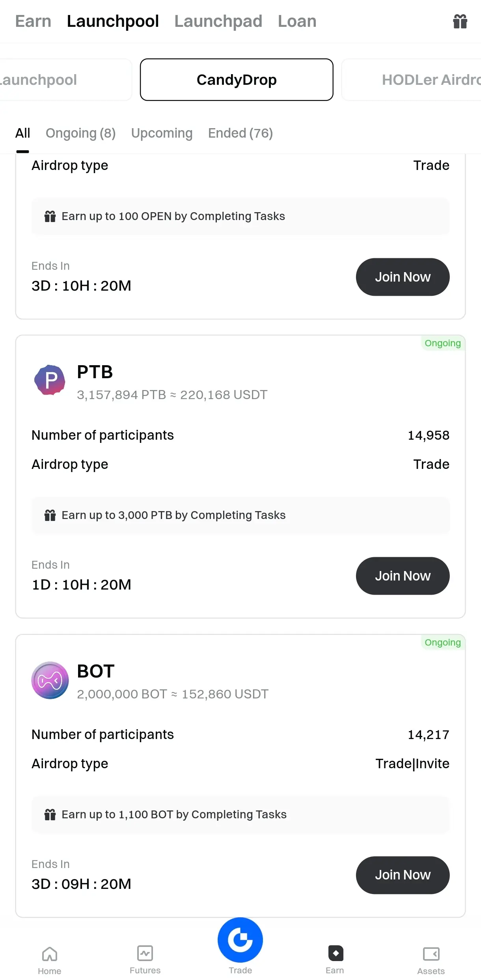Image resolution: width=481 pixels, height=980 pixels.
Task: Open Earn up to 3,000 PTB tasks banner
Action: point(240,515)
